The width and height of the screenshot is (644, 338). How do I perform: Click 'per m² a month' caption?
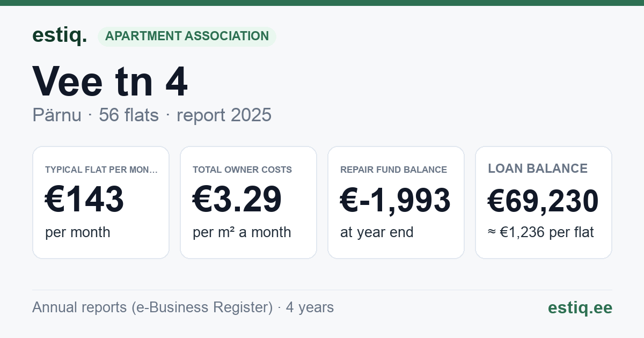242,232
